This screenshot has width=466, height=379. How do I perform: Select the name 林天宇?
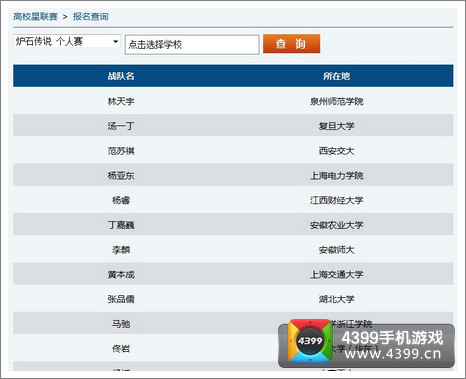(121, 101)
